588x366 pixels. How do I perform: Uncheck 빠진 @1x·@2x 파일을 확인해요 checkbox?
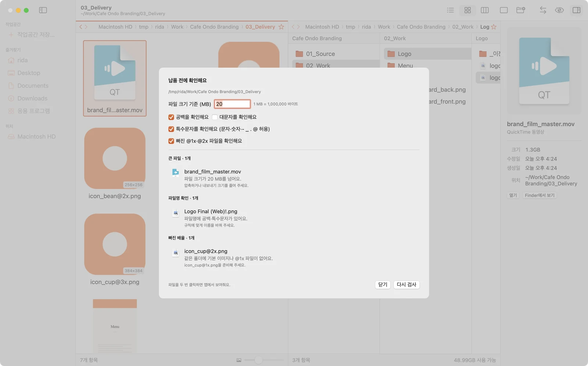(171, 141)
